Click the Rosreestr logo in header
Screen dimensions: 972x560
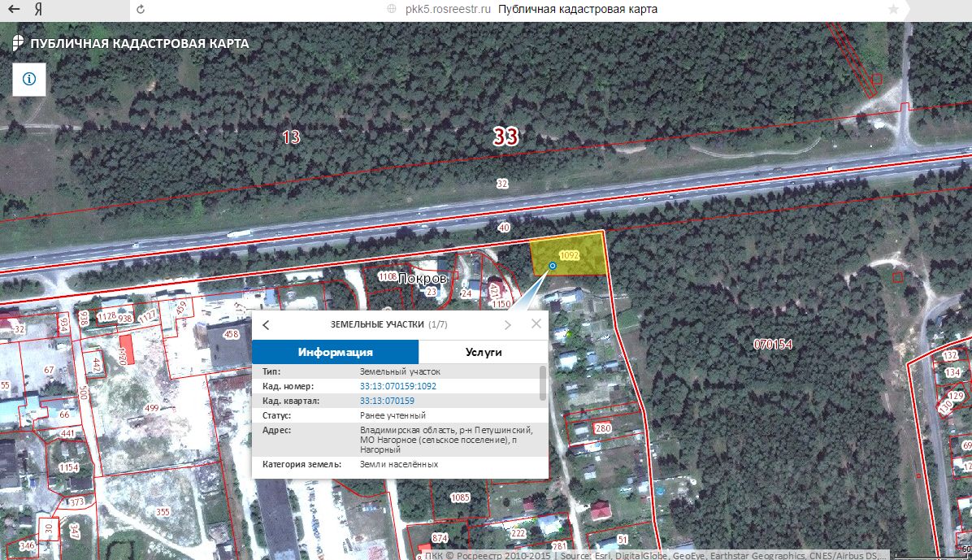pos(18,43)
